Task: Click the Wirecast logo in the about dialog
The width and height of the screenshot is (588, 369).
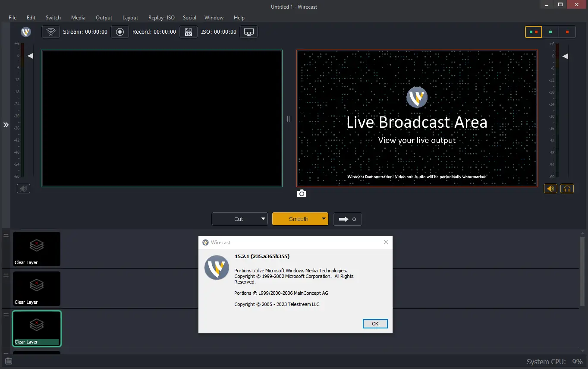Action: (217, 268)
